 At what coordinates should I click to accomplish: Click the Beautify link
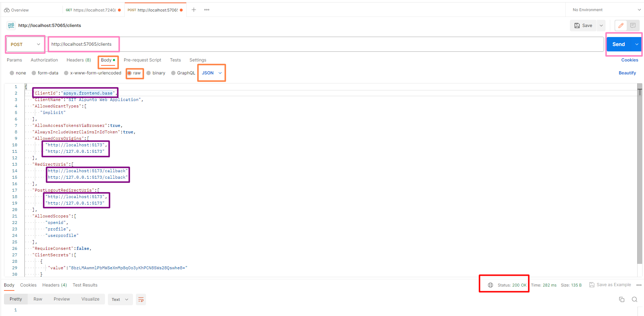pyautogui.click(x=627, y=73)
